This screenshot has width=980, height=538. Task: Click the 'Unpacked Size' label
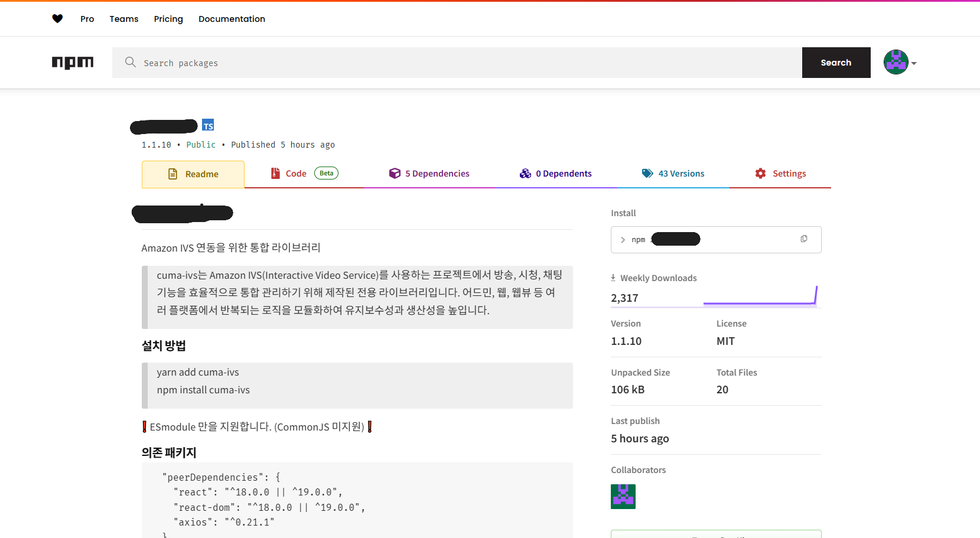[x=640, y=373]
